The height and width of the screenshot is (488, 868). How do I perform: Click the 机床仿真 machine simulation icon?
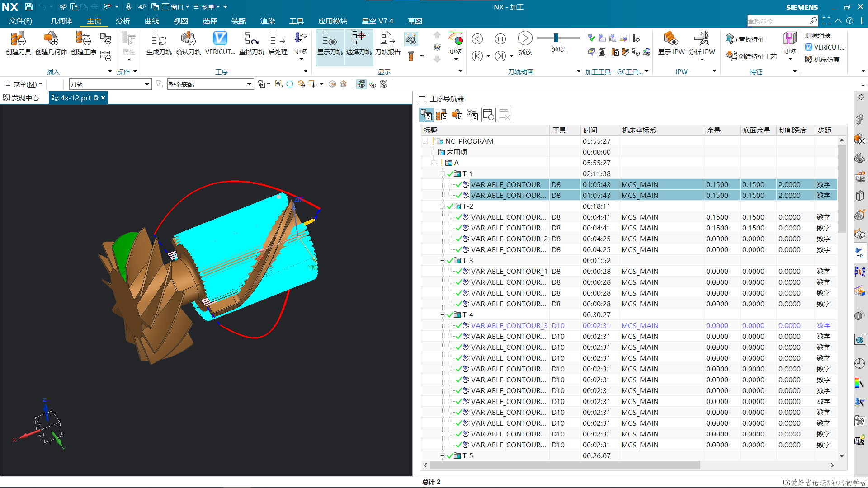coord(822,59)
